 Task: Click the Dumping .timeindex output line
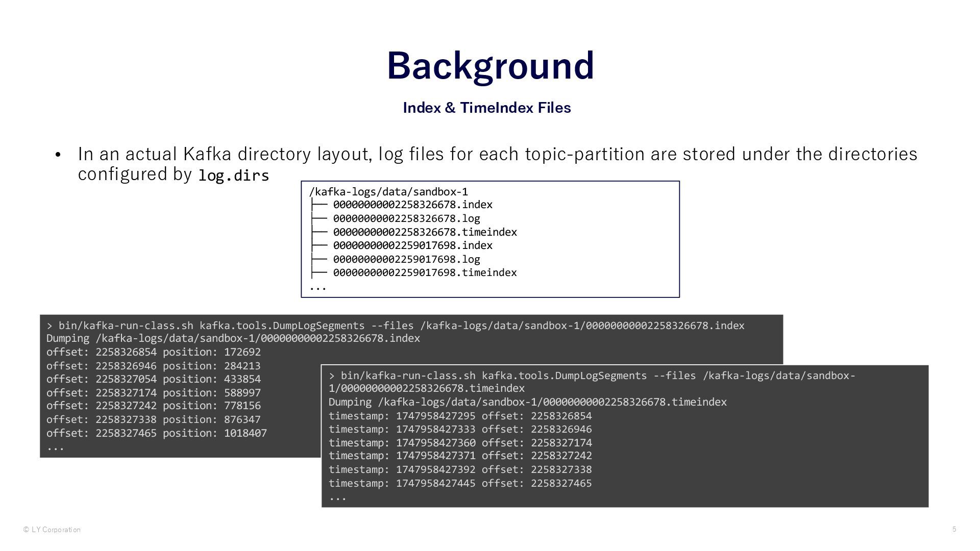tap(527, 402)
